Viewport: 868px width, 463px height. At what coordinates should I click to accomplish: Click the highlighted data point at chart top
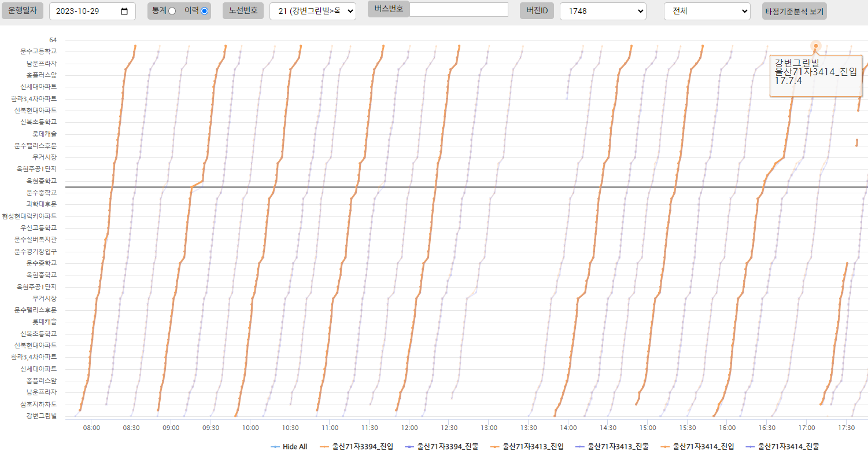click(815, 46)
